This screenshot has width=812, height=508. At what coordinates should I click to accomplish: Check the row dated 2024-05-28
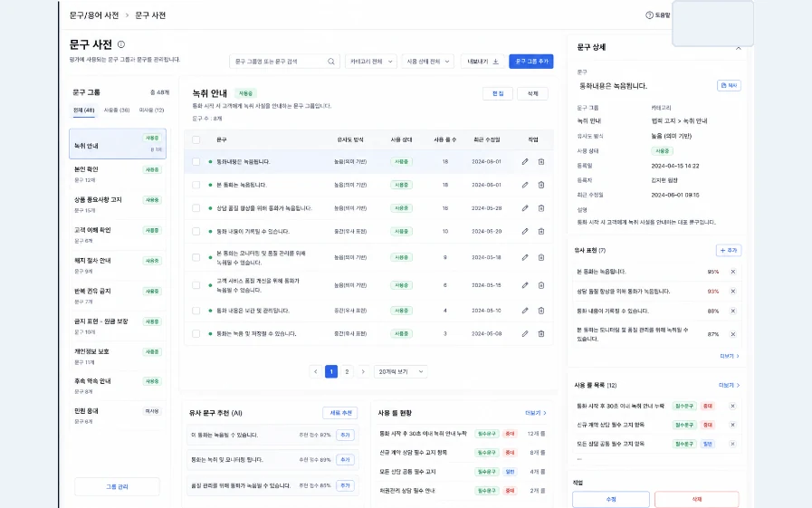click(x=196, y=208)
